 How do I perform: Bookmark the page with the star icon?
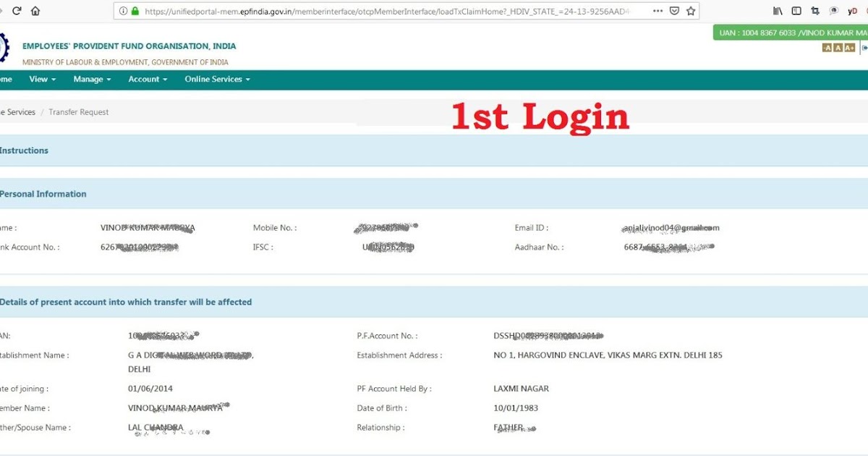pyautogui.click(x=691, y=10)
